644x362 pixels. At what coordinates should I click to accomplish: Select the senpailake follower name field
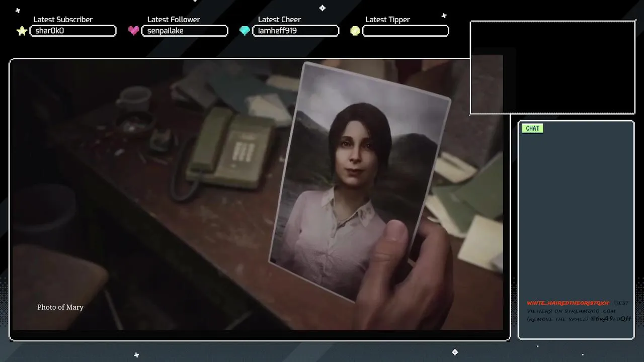(x=185, y=31)
